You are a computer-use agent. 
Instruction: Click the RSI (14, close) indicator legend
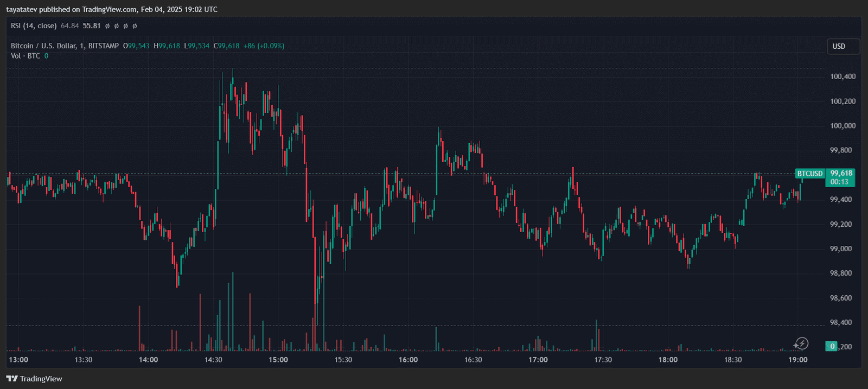(34, 25)
